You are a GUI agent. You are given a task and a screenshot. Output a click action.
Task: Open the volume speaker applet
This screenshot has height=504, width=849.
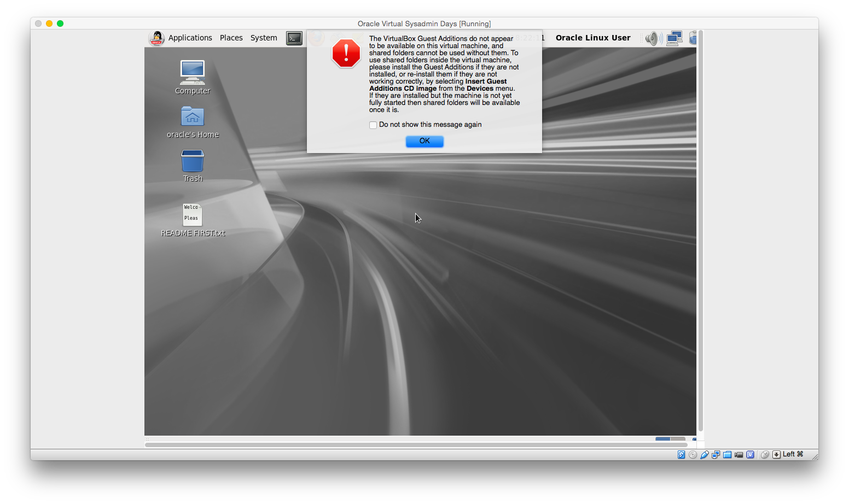pos(654,38)
